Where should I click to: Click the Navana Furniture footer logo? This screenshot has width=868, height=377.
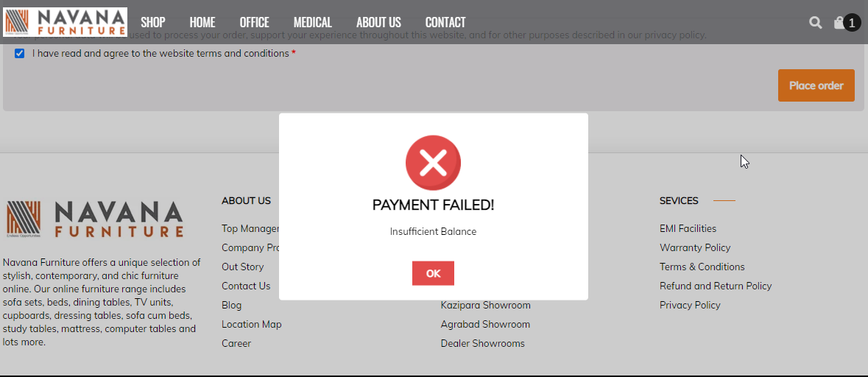(95, 219)
